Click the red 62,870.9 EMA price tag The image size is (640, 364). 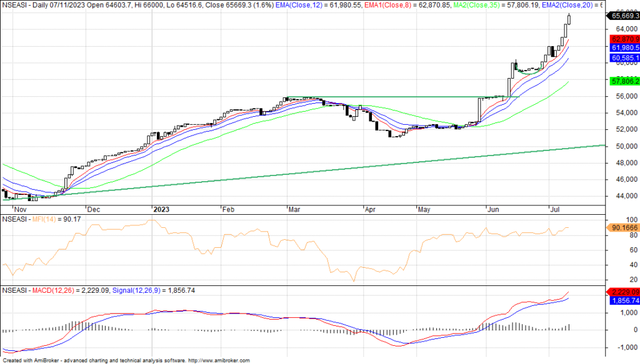(623, 39)
